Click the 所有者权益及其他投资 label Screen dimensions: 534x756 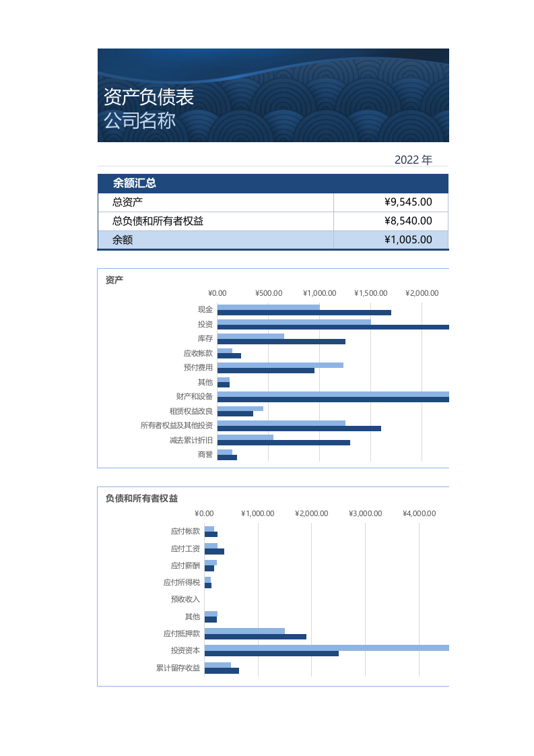pos(176,425)
